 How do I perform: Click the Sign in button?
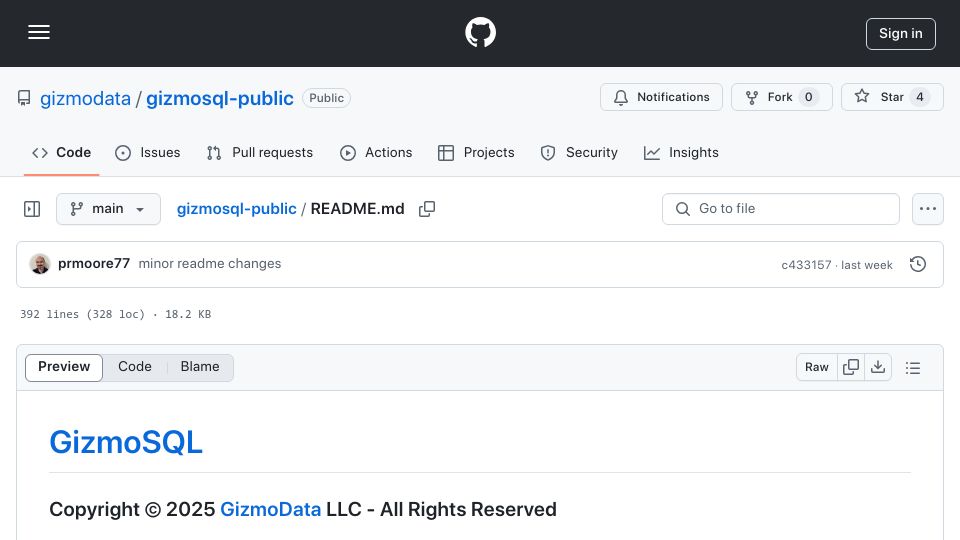(901, 34)
